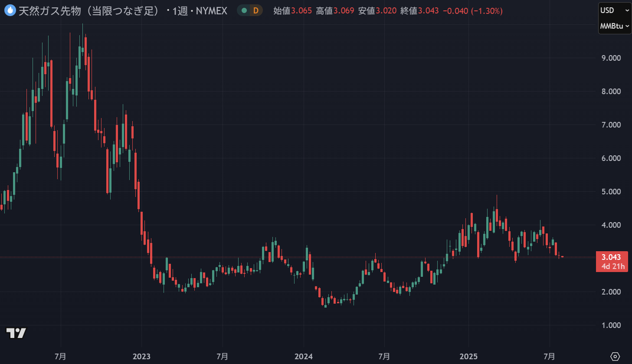This screenshot has width=632, height=364.
Task: Open the chart settings gear icon
Action: pyautogui.click(x=615, y=357)
